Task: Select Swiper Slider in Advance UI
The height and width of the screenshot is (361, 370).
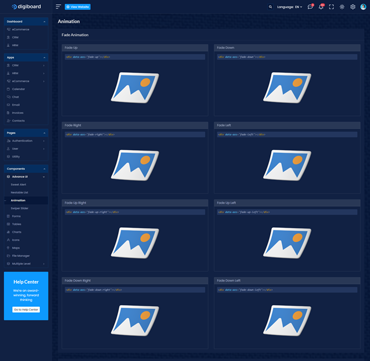Action: coord(20,208)
